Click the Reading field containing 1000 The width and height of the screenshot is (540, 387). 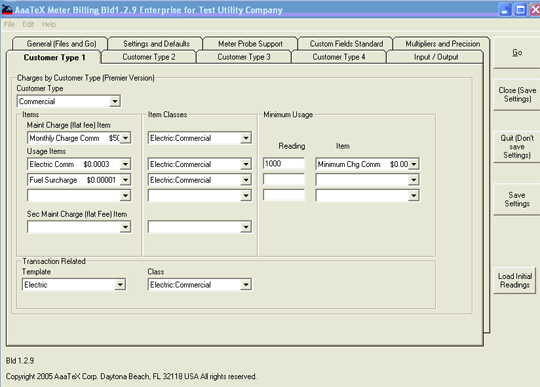[284, 164]
